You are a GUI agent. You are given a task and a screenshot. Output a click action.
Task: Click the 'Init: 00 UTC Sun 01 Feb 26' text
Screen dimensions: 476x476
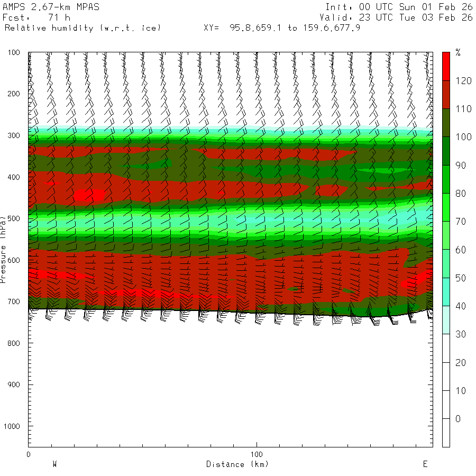399,7
